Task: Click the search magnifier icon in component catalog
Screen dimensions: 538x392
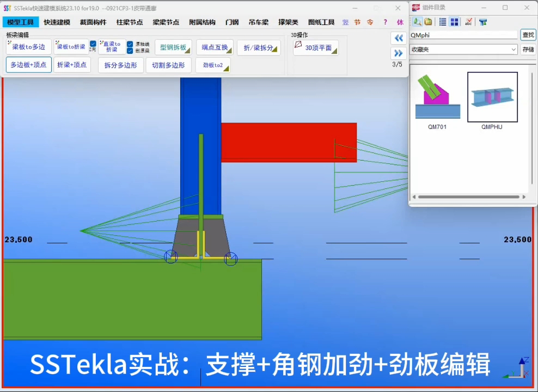Action: coord(417,22)
